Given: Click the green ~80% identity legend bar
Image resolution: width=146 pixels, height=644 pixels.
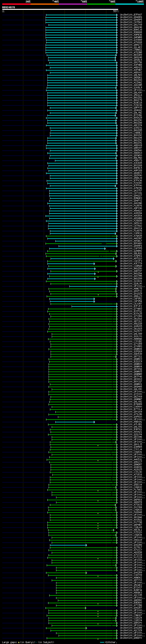Looking at the screenshot, I should [x=101, y=4].
